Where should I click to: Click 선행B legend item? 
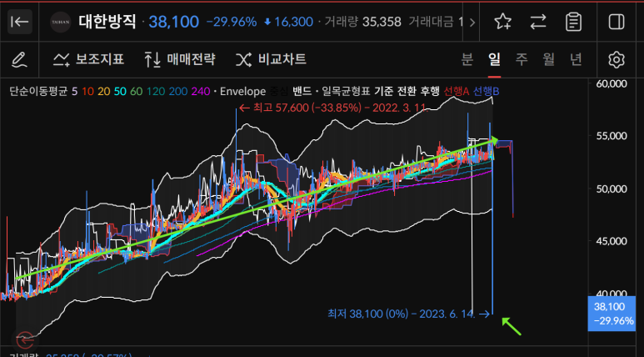pos(487,91)
